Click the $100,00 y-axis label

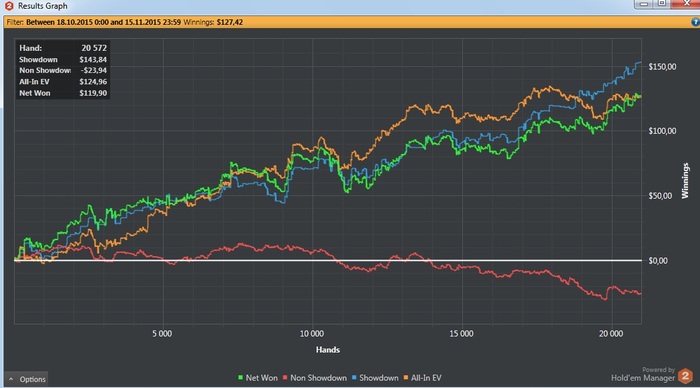[662, 131]
